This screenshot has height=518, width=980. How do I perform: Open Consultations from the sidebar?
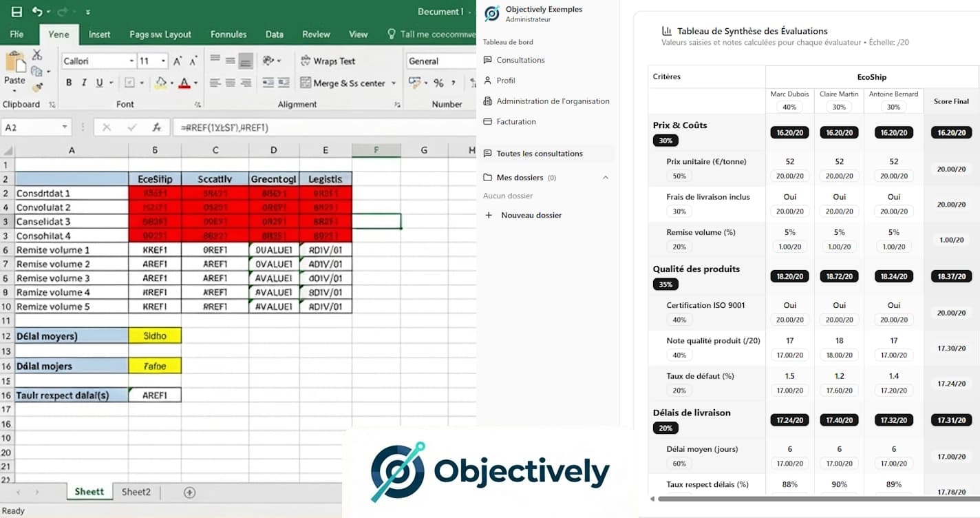(521, 60)
